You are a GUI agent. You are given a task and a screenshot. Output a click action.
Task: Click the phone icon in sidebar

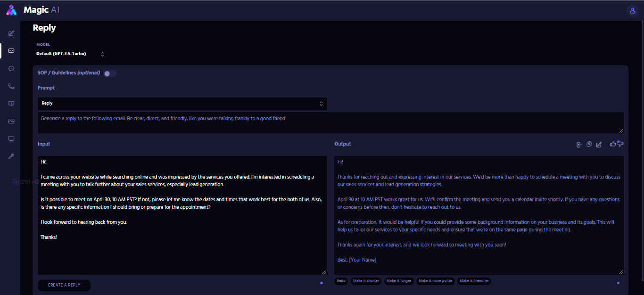11,86
